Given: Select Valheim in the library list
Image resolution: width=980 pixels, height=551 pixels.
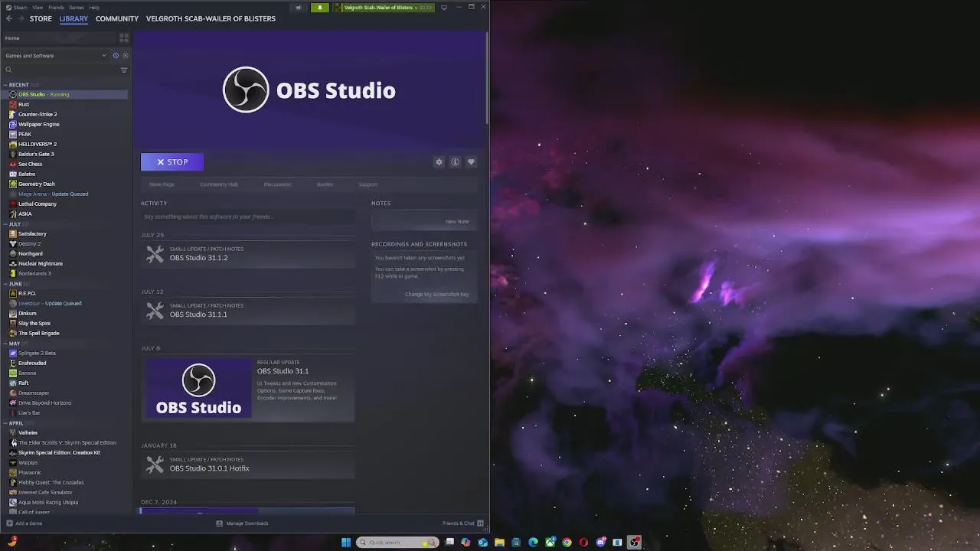Looking at the screenshot, I should 28,432.
